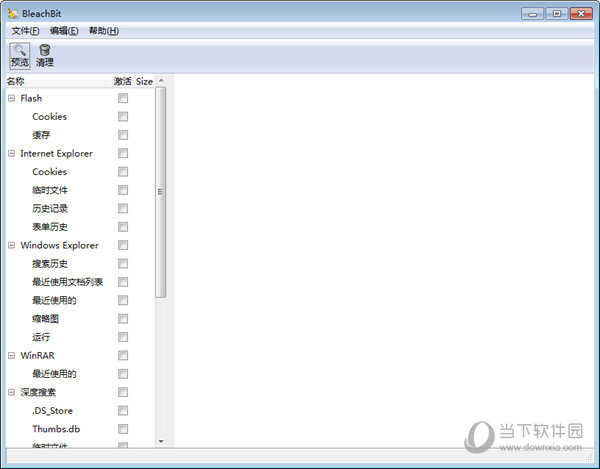The width and height of the screenshot is (600, 469).
Task: Collapse the WinRAR tree group
Action: (11, 355)
